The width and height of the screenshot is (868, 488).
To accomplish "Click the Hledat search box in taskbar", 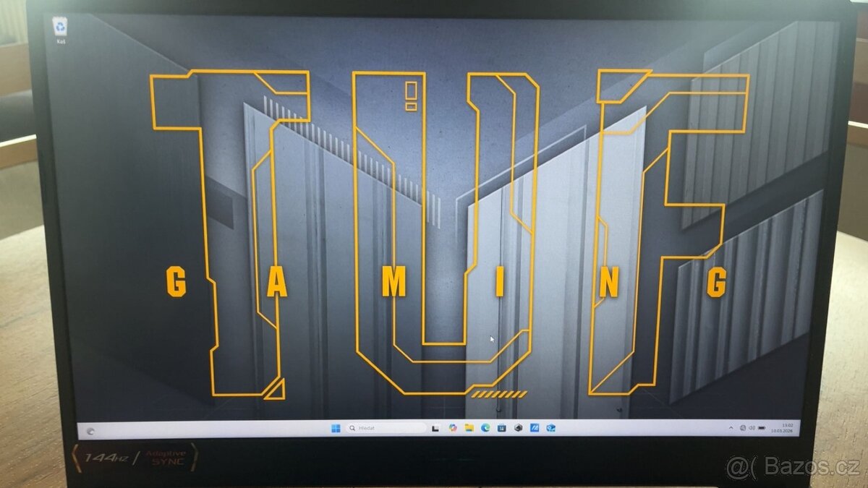I will tap(386, 428).
